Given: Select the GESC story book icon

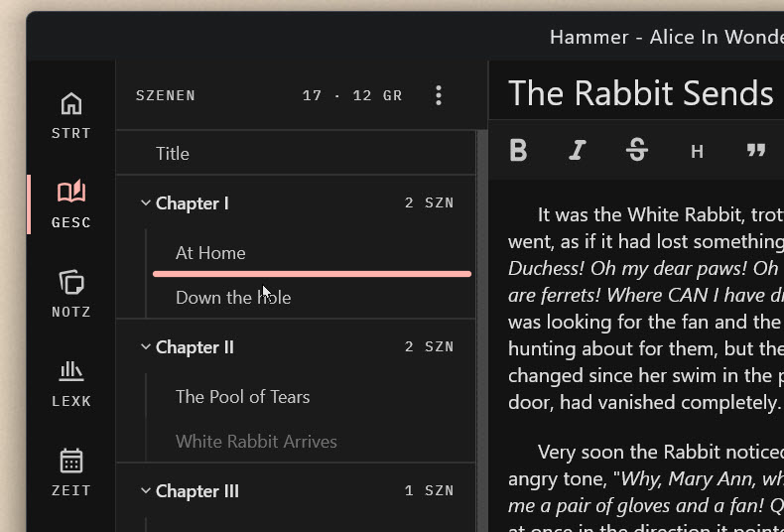Looking at the screenshot, I should (x=71, y=204).
